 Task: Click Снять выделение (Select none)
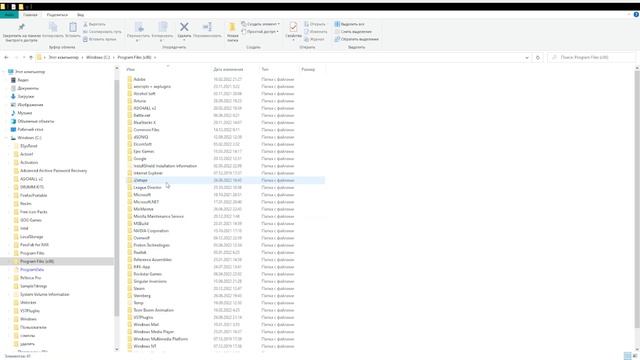coord(353,32)
